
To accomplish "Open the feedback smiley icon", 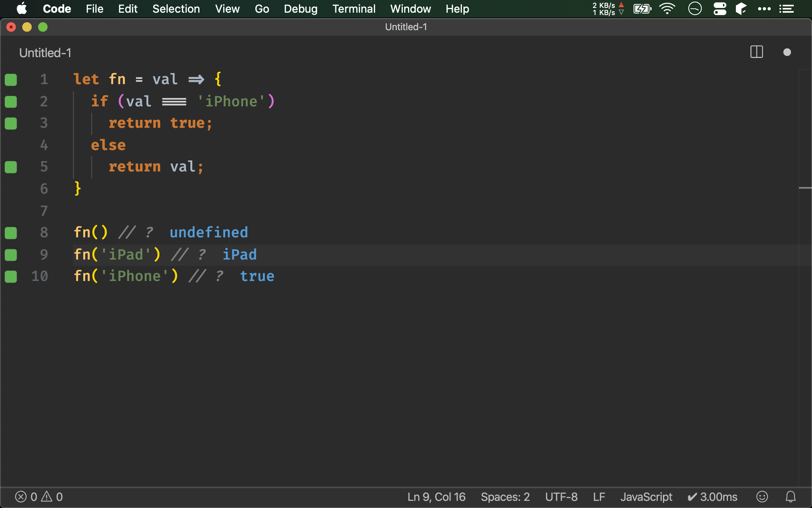I will (762, 496).
